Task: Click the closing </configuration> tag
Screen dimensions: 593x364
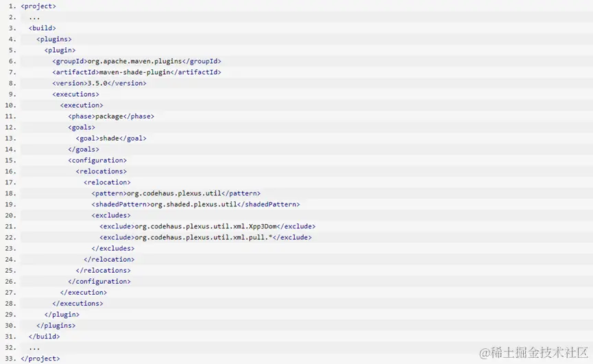Action: click(99, 282)
